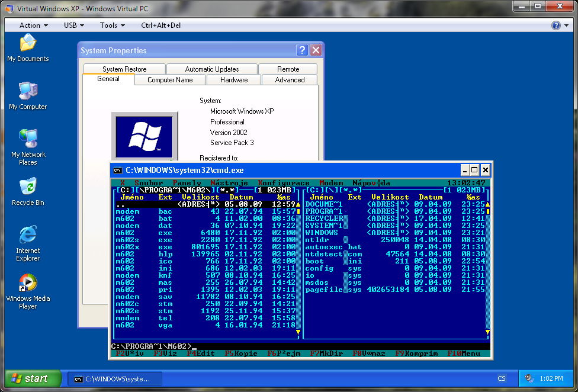
Task: Click the F10 Menu function key
Action: (464, 354)
